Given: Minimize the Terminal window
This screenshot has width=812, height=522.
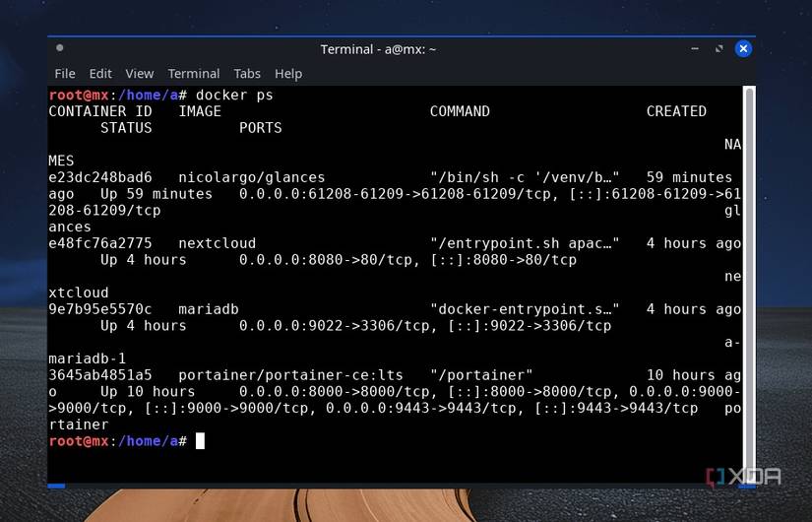Looking at the screenshot, I should point(695,48).
